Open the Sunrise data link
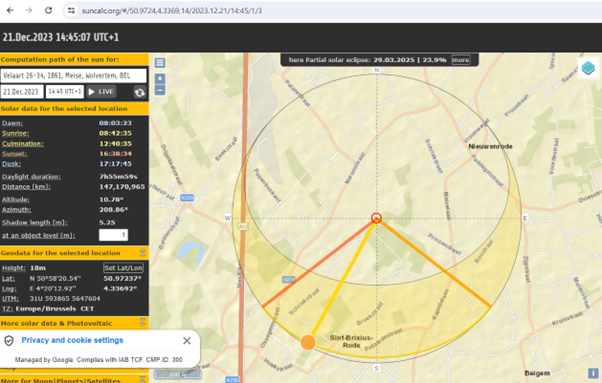 coord(15,133)
